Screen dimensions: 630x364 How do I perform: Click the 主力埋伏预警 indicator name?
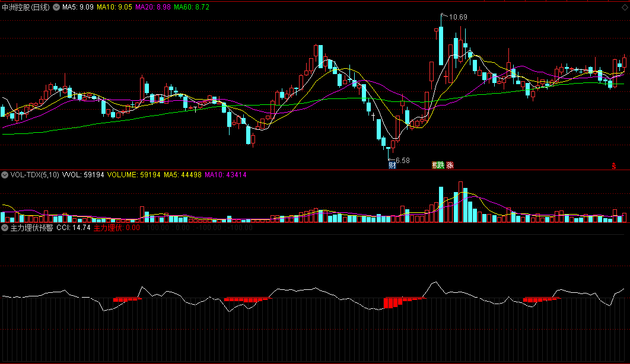pyautogui.click(x=32, y=228)
